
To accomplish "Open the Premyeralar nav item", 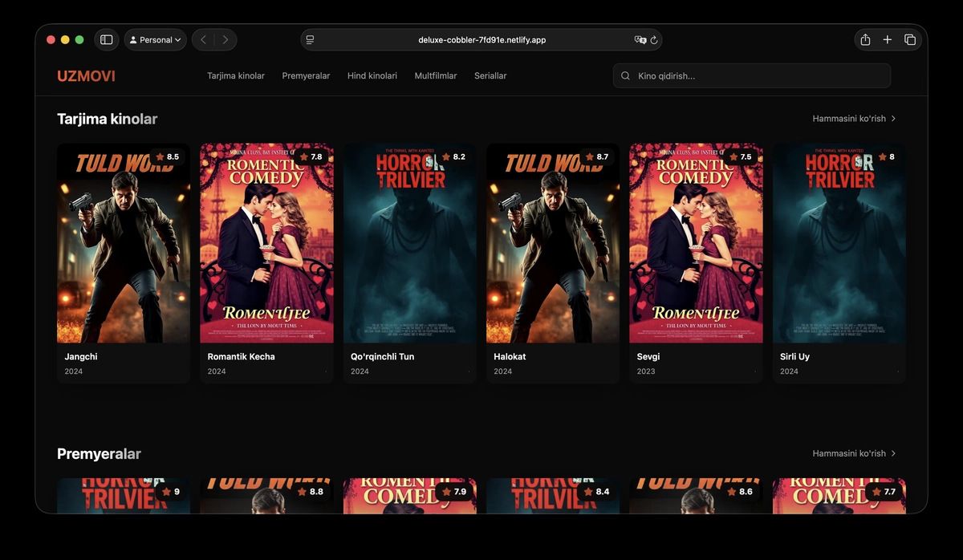I will click(x=306, y=75).
